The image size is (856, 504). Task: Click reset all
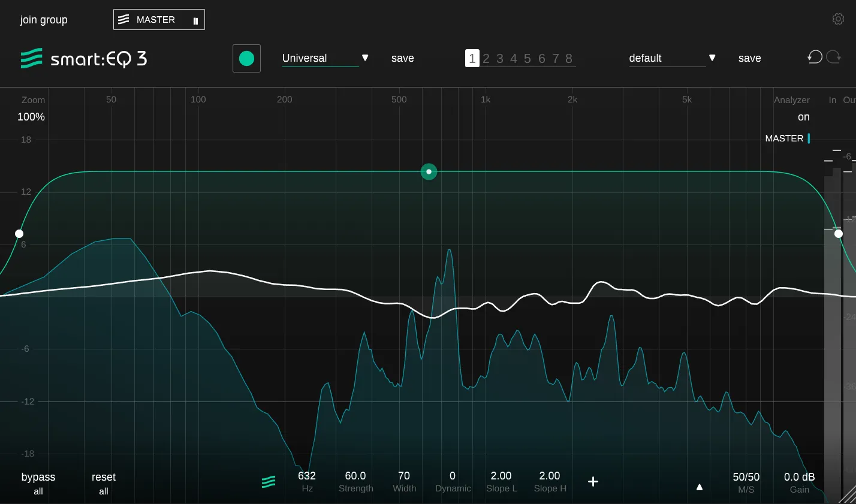point(103,483)
